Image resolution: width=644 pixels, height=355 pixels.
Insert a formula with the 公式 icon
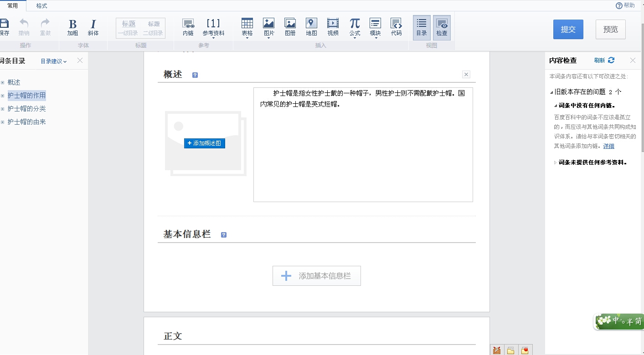[x=354, y=25]
